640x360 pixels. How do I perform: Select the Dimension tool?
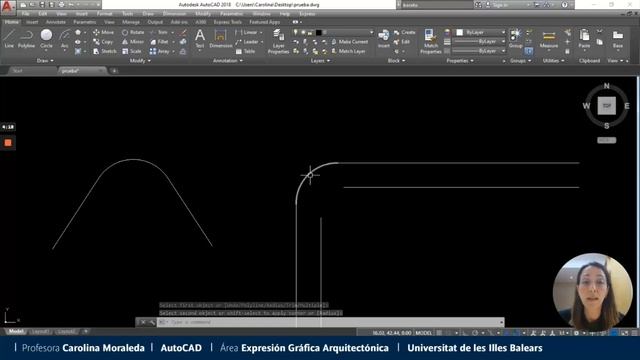tap(220, 39)
